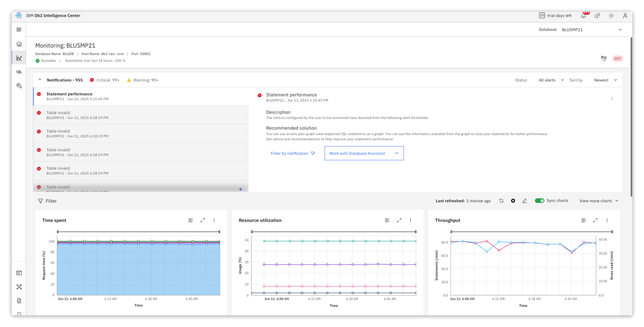Click the IBM Db2 Intelligence Center logo

coord(19,15)
